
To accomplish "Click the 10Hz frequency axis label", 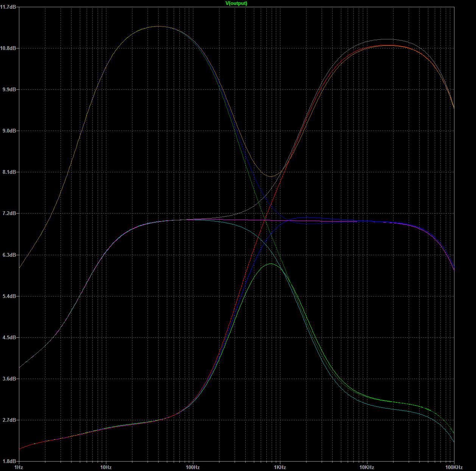I will pyautogui.click(x=106, y=468).
